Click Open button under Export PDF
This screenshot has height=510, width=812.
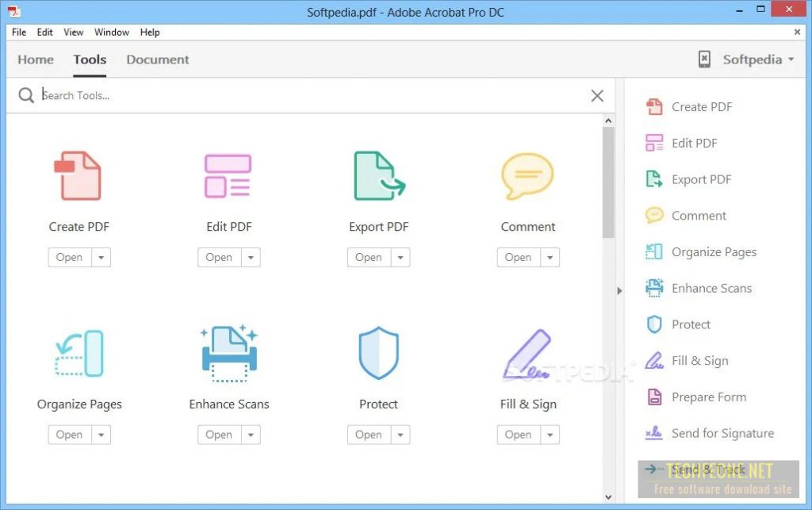[x=370, y=257]
